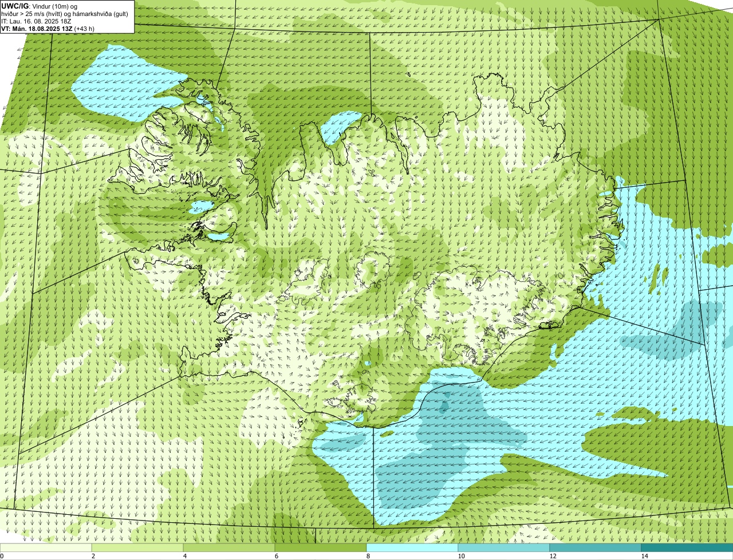Click the title line "UWC/IG: Vindur (10m) og"
The height and width of the screenshot is (560, 733).
pyautogui.click(x=40, y=6)
